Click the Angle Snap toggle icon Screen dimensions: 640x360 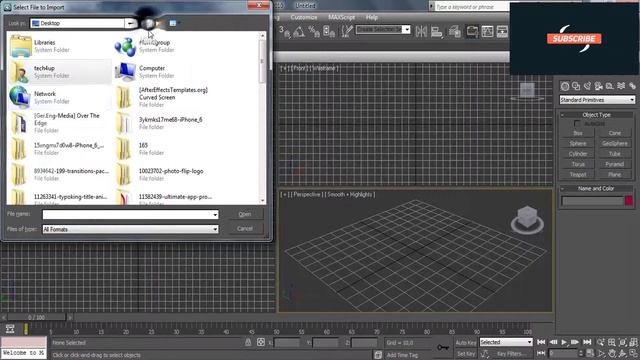click(x=299, y=31)
